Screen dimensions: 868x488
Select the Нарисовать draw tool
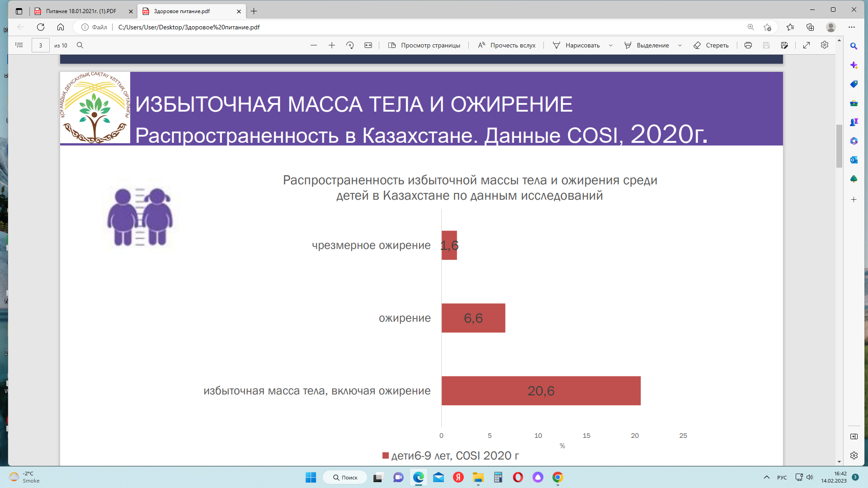click(576, 45)
